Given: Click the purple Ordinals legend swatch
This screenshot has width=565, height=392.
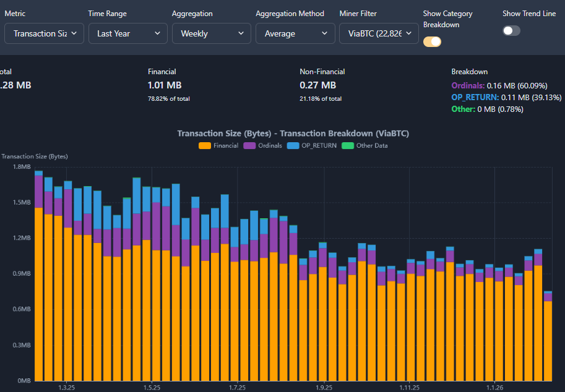Looking at the screenshot, I should [249, 146].
